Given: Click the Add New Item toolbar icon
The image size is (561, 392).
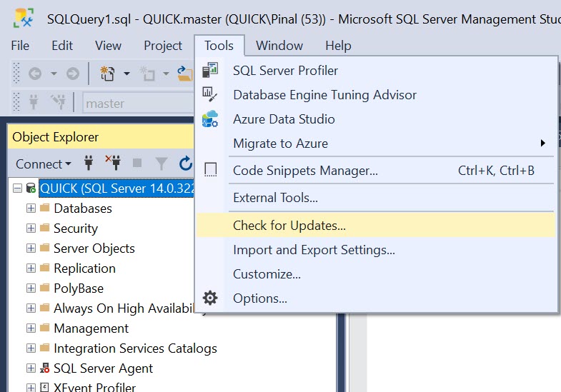Looking at the screenshot, I should pos(147,74).
